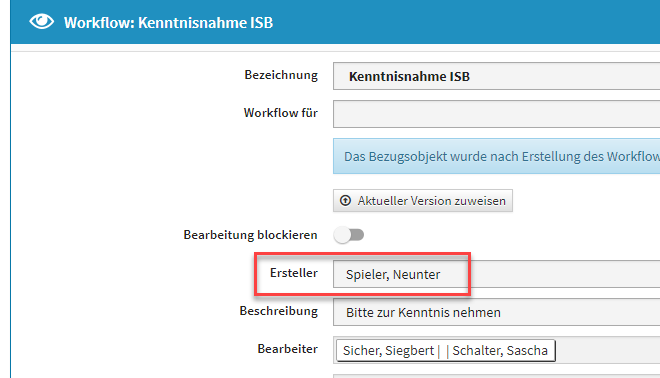The width and height of the screenshot is (660, 378).
Task: Click the Workflow für label
Action: point(281,113)
